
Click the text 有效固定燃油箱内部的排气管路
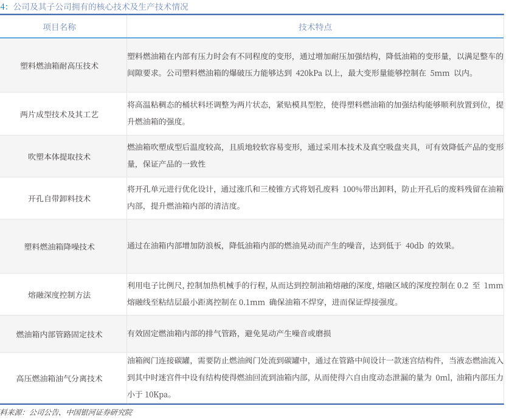pyautogui.click(x=229, y=334)
